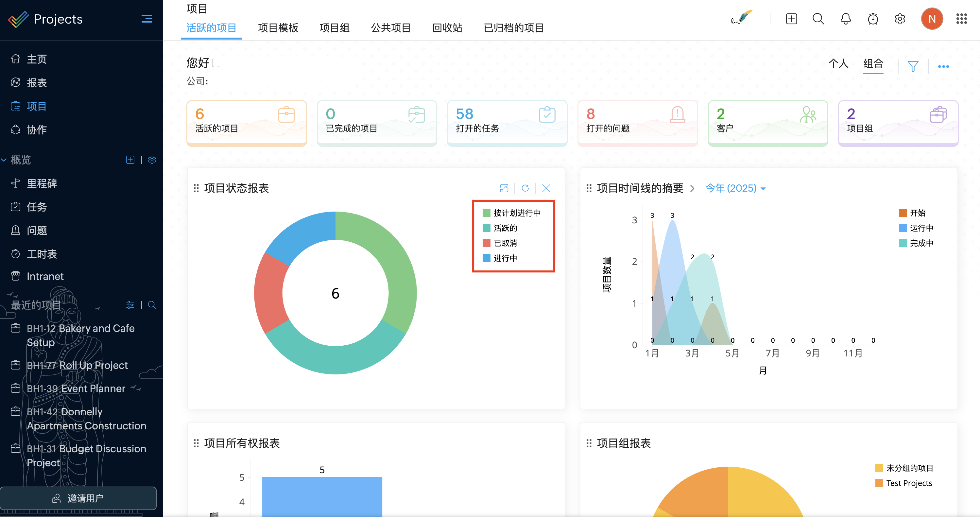Click the Test Projects orange legend swatch
The image size is (980, 517).
tap(879, 483)
